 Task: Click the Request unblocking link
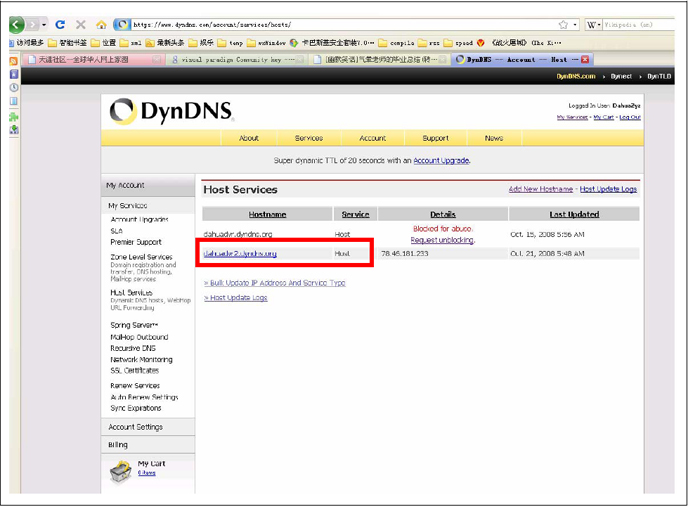point(443,240)
